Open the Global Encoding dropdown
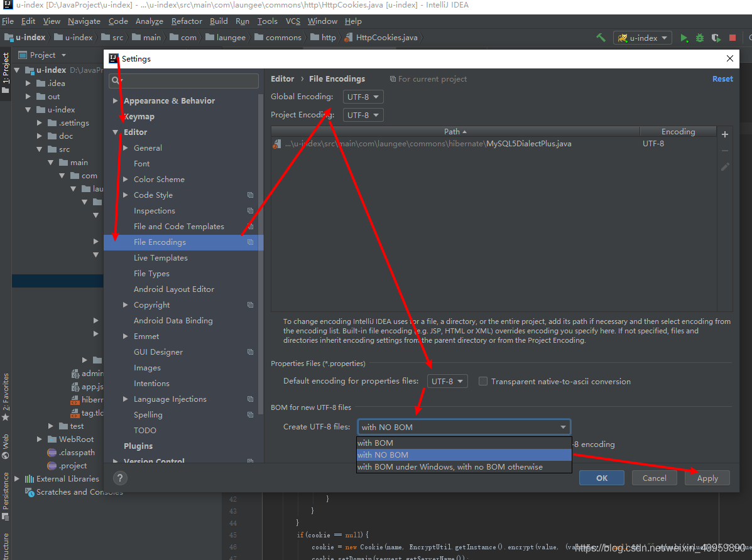Image resolution: width=752 pixels, height=560 pixels. pyautogui.click(x=363, y=97)
